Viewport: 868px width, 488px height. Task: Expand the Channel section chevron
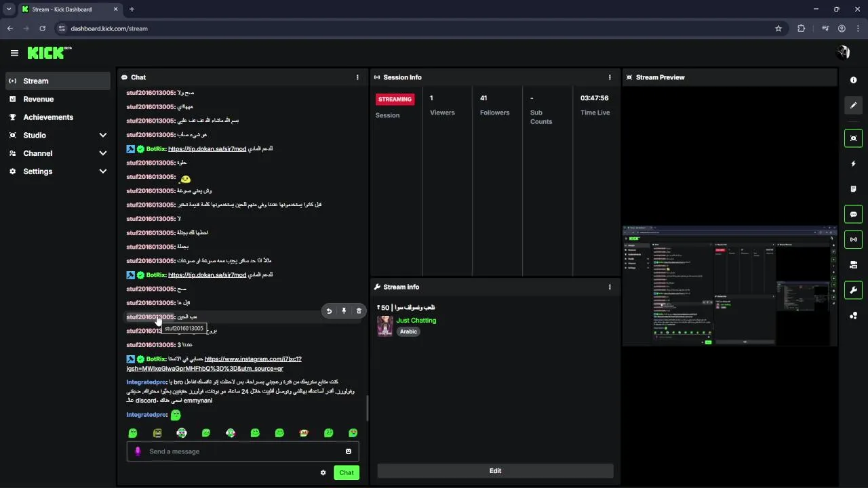point(103,154)
